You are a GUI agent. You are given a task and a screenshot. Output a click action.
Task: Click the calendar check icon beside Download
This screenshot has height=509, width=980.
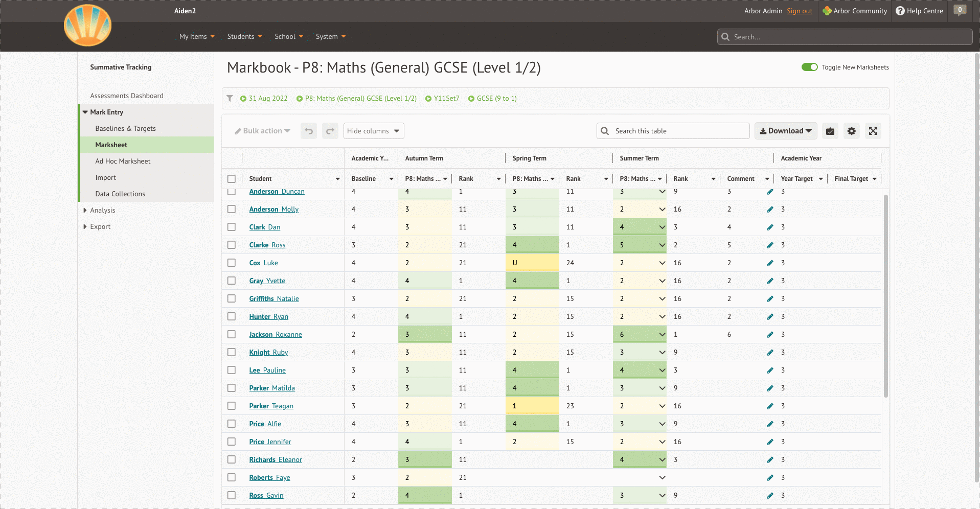coord(830,131)
